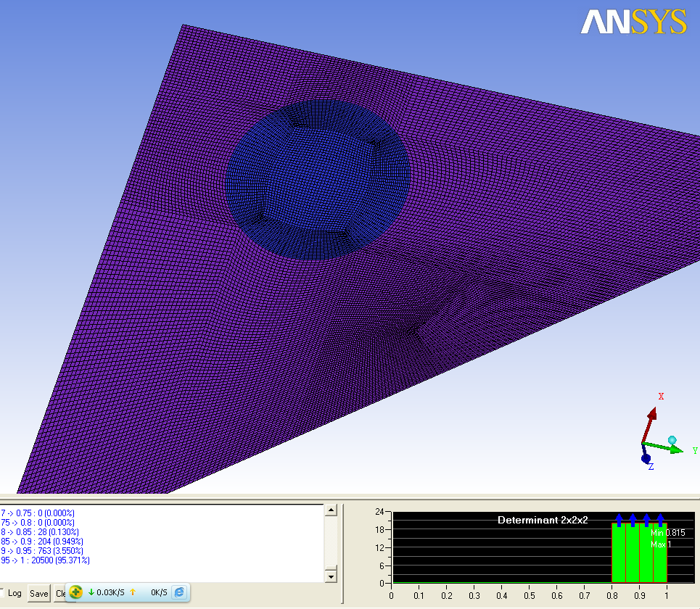Open the Internet Explorer icon in speed widget
Screen dimensions: 700x609
pyautogui.click(x=178, y=592)
